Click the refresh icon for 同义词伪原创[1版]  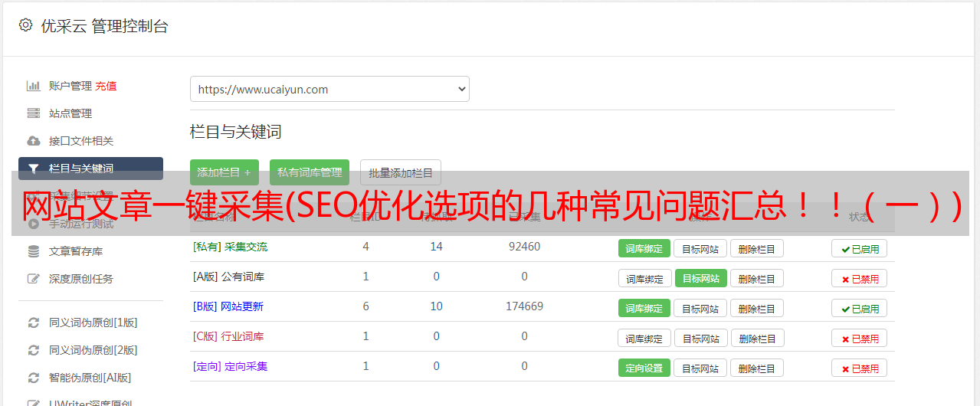(34, 323)
